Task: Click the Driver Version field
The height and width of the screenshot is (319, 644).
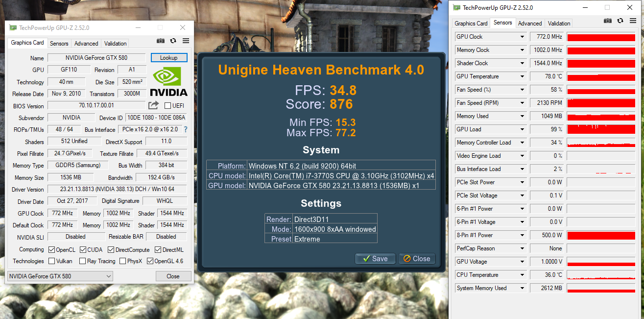Action: (x=117, y=189)
